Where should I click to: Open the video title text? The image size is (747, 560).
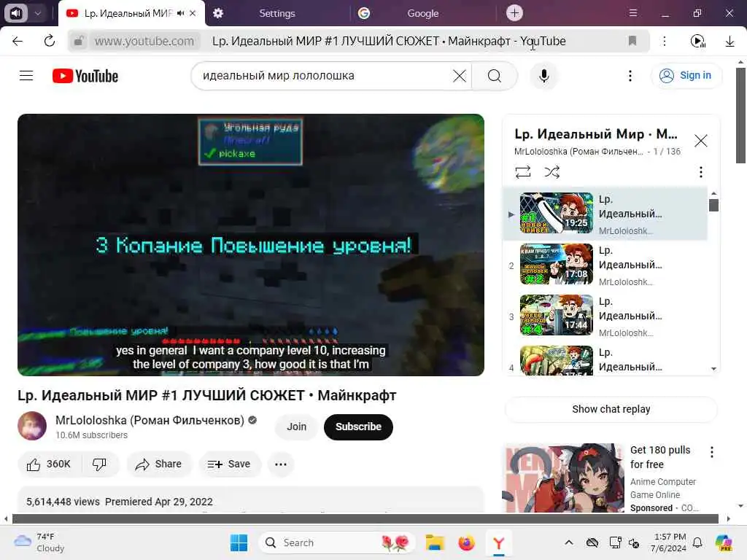click(206, 395)
